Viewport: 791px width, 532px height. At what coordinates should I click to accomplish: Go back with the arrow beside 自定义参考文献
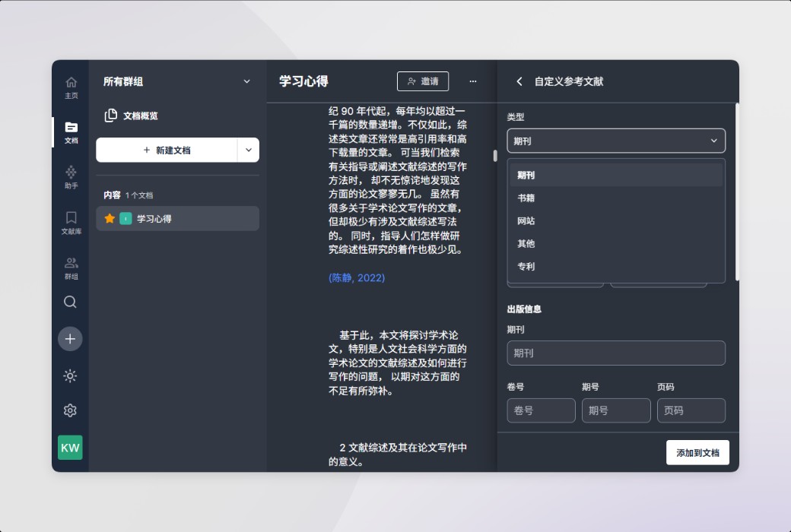tap(519, 81)
